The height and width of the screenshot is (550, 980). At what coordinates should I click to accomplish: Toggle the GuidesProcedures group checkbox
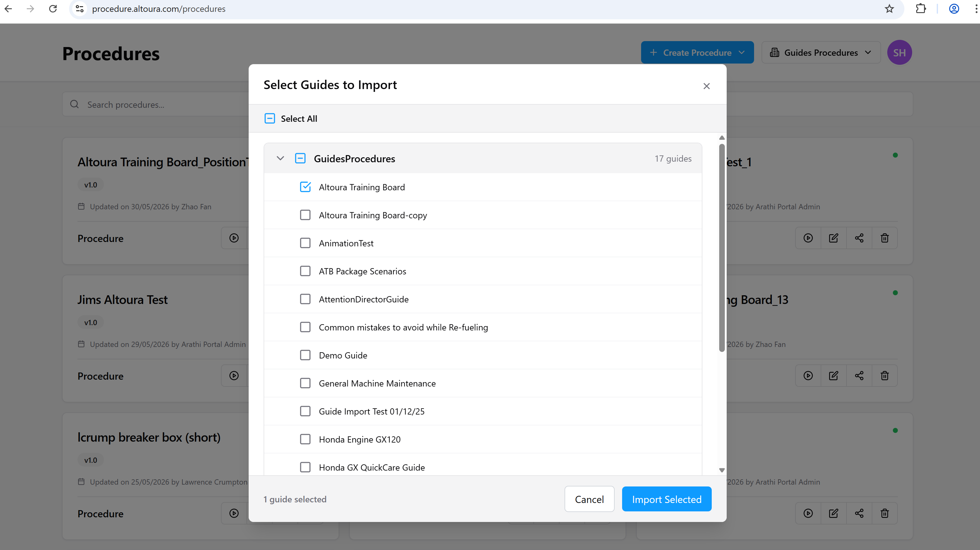click(300, 158)
